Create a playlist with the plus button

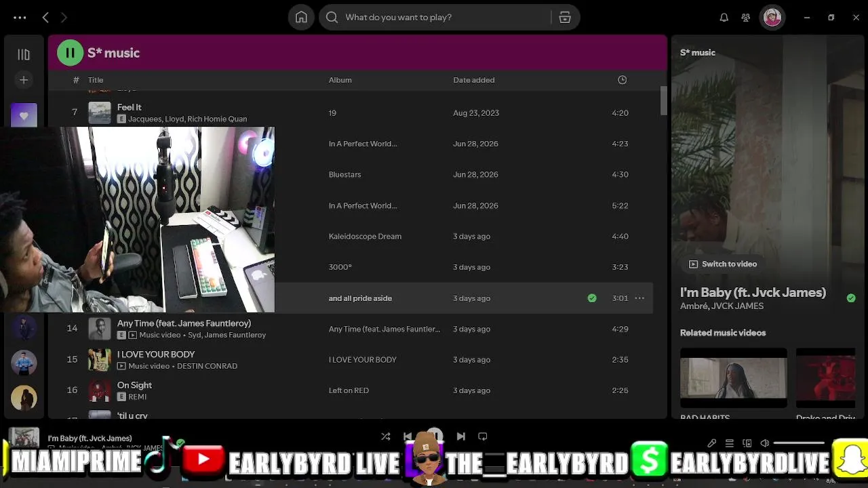[24, 80]
